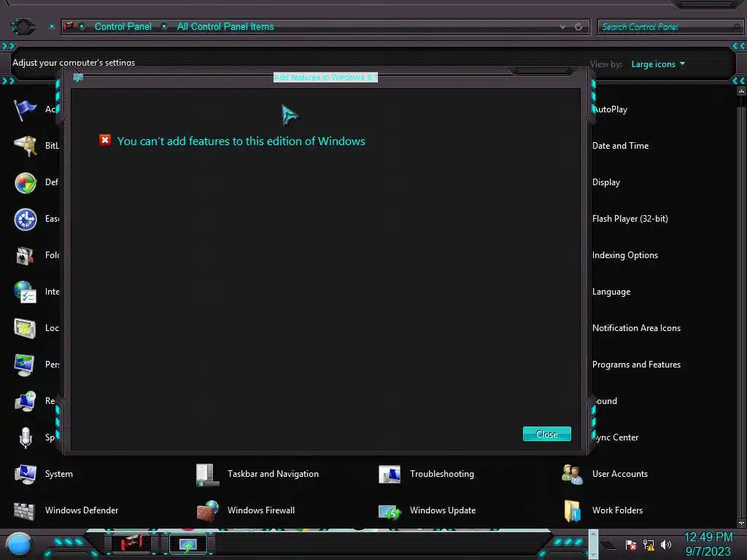Open the Internet Options globe icon
The height and width of the screenshot is (560, 747).
pyautogui.click(x=25, y=292)
